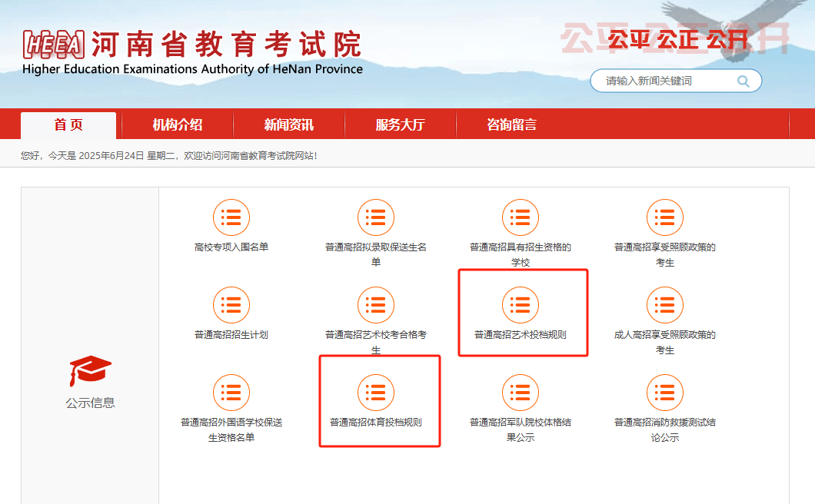Open the 普通高招具有招生资格的学校 icon
The height and width of the screenshot is (504, 815).
[521, 217]
